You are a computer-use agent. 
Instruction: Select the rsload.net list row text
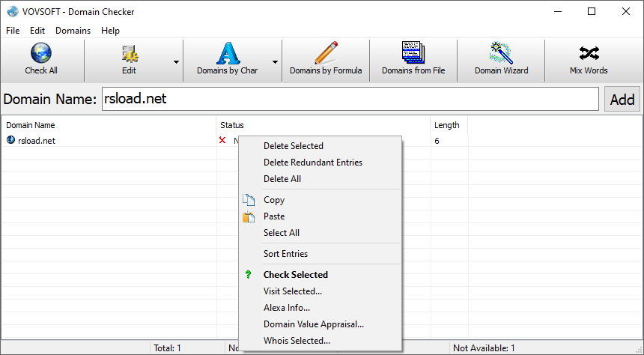[x=37, y=141]
